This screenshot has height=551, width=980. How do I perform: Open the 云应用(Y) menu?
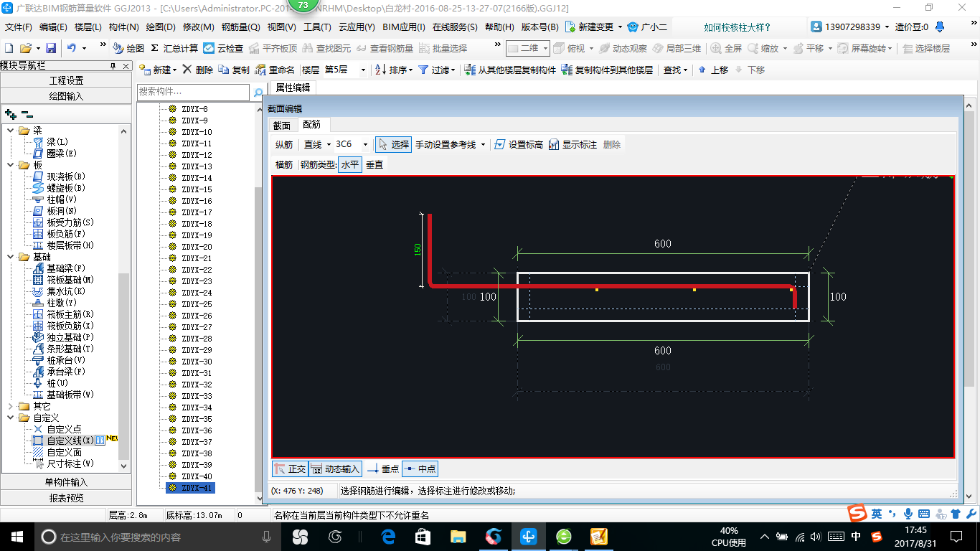pyautogui.click(x=356, y=27)
